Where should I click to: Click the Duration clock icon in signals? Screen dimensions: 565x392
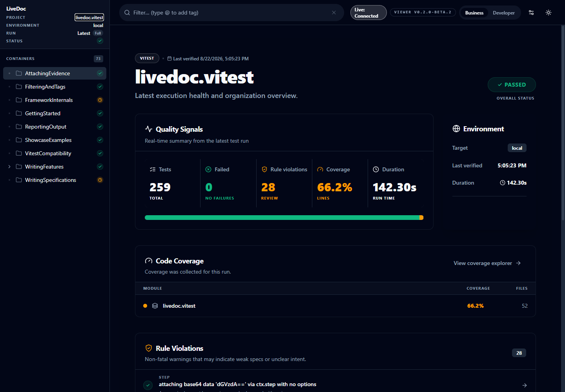[376, 169]
